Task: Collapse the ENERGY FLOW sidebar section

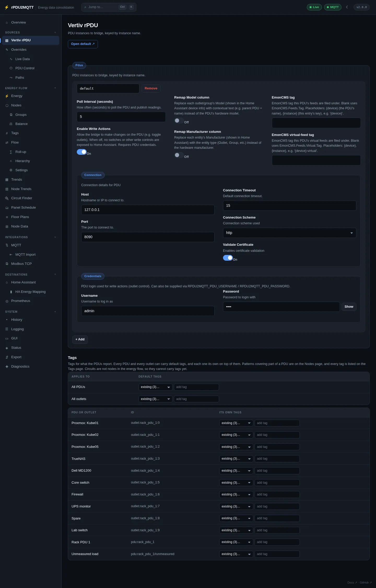Action: click(31, 88)
